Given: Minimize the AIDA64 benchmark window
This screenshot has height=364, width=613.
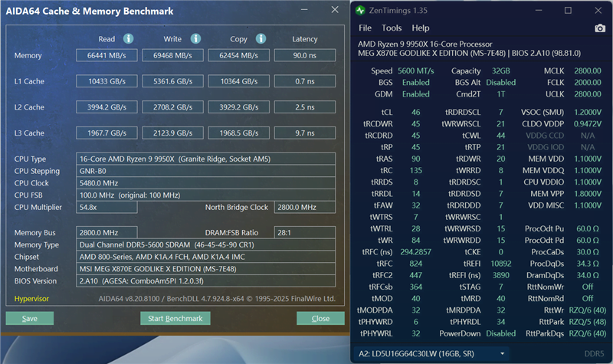Looking at the screenshot, I should [x=305, y=11].
